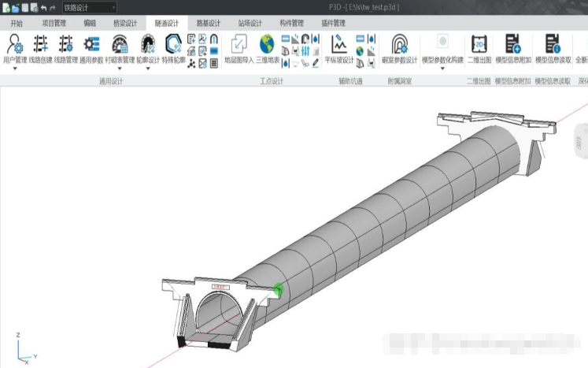Click the 线路创建 route creation icon
The image size is (588, 368).
(x=40, y=46)
